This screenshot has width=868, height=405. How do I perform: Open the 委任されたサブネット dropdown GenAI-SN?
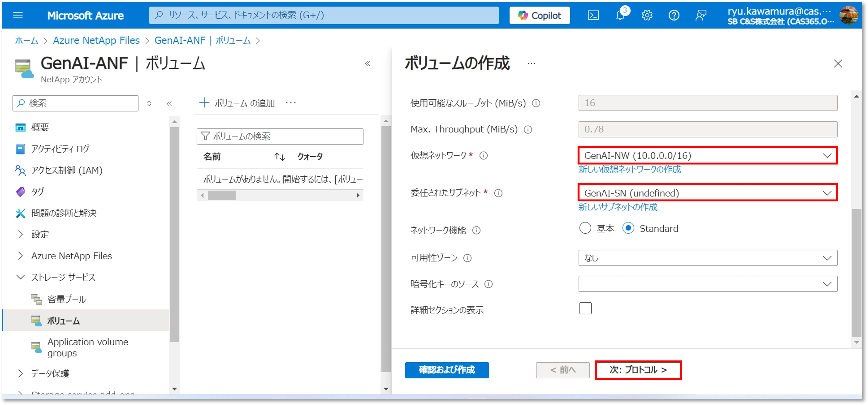click(x=708, y=193)
